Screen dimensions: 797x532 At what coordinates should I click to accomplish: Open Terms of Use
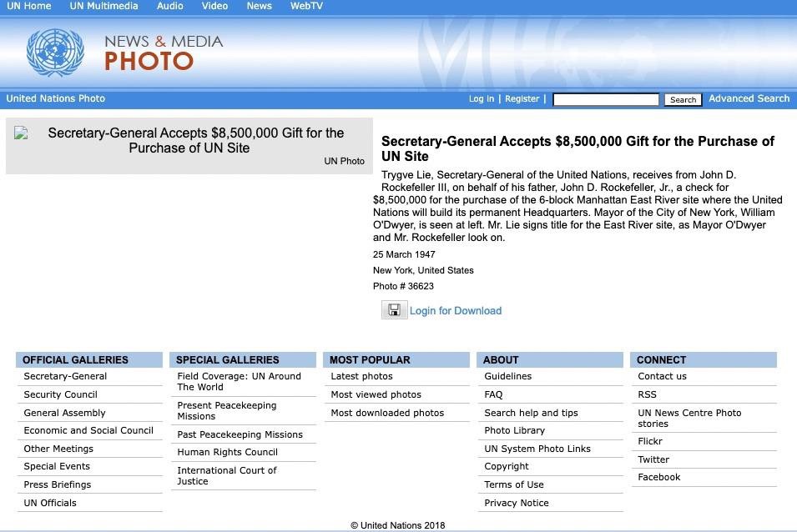[514, 484]
